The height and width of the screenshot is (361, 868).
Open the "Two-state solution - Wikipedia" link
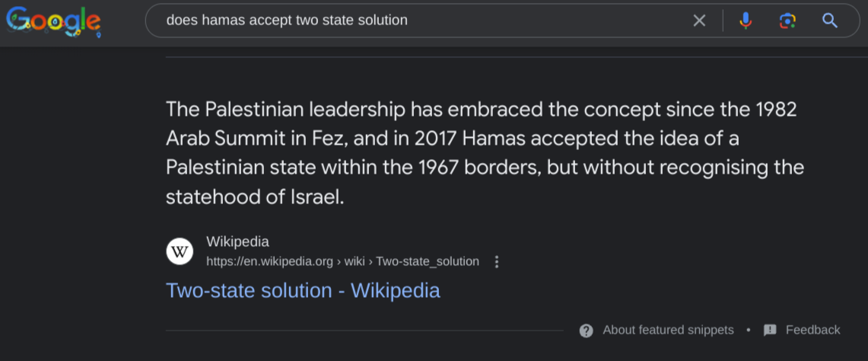point(303,290)
